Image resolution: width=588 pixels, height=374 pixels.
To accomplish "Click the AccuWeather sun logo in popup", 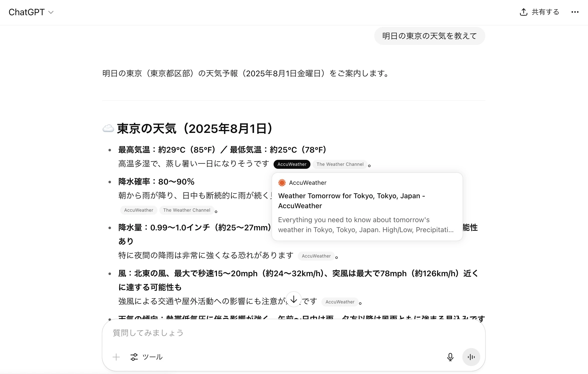I will pyautogui.click(x=282, y=183).
